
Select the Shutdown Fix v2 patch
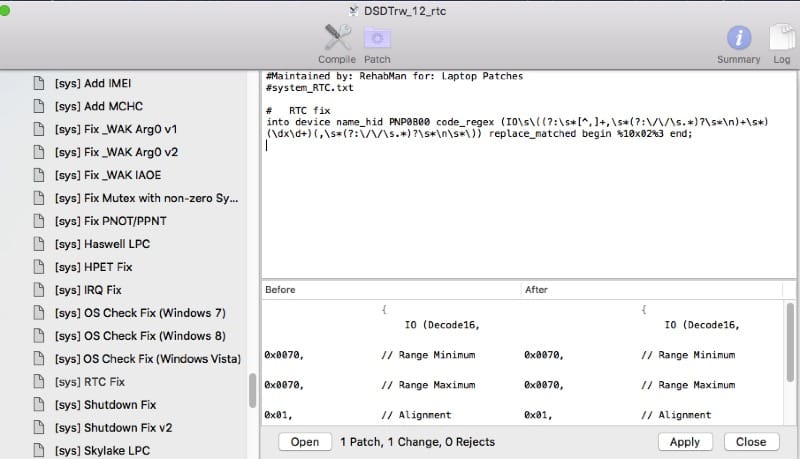113,428
